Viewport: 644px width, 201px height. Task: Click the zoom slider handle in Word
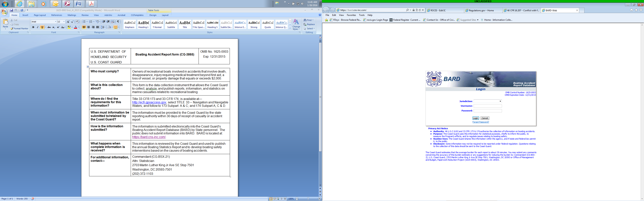coord(308,199)
